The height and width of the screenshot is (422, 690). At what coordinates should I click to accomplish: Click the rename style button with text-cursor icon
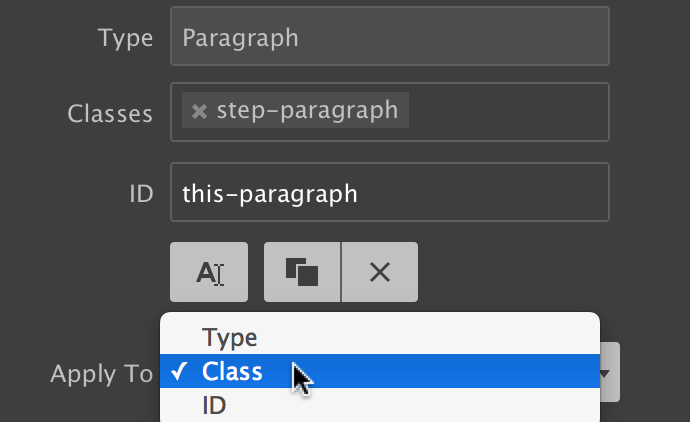click(209, 272)
